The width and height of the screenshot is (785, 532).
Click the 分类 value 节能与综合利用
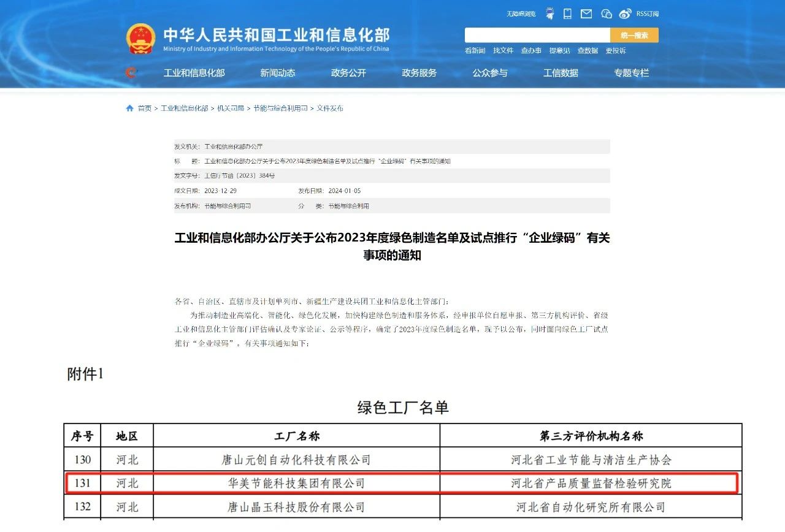[348, 206]
